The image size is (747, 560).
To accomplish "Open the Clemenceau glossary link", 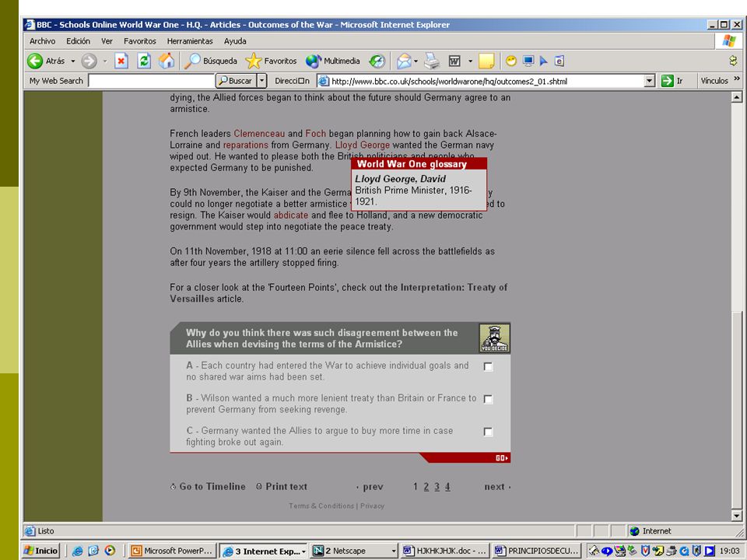I will (259, 133).
